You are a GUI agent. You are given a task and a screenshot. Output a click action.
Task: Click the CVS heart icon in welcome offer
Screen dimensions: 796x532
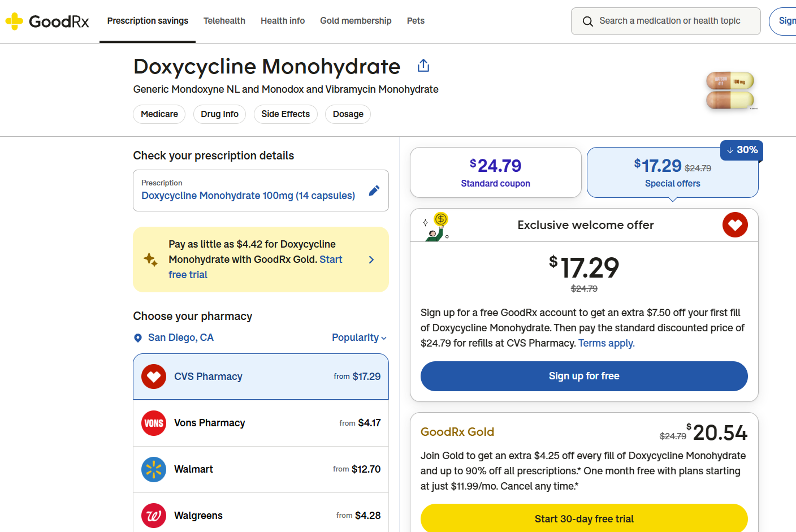pos(735,225)
